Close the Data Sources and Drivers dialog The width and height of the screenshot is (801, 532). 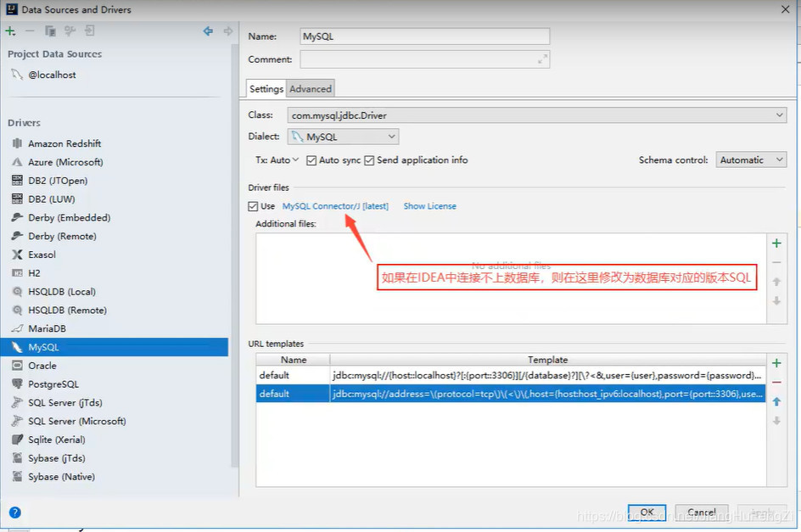[785, 9]
